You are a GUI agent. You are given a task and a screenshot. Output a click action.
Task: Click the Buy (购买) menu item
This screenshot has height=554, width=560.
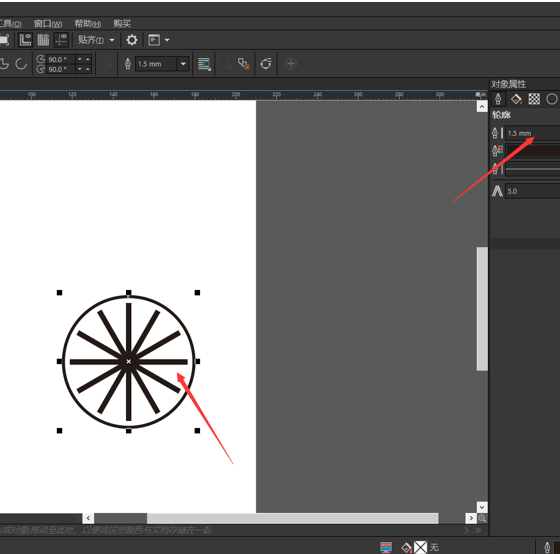point(122,24)
